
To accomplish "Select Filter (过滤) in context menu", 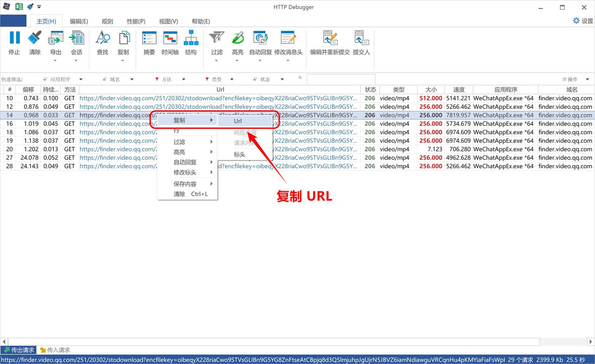I will [x=188, y=142].
